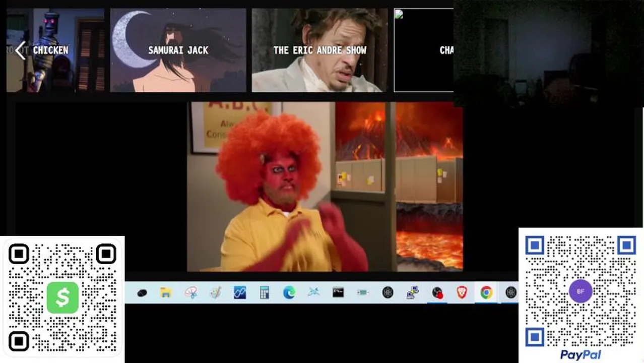Open File Explorer from the taskbar
644x363 pixels.
[166, 292]
